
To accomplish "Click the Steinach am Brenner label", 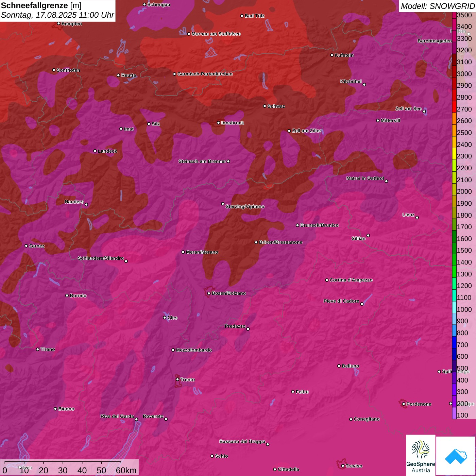I will (x=202, y=161).
